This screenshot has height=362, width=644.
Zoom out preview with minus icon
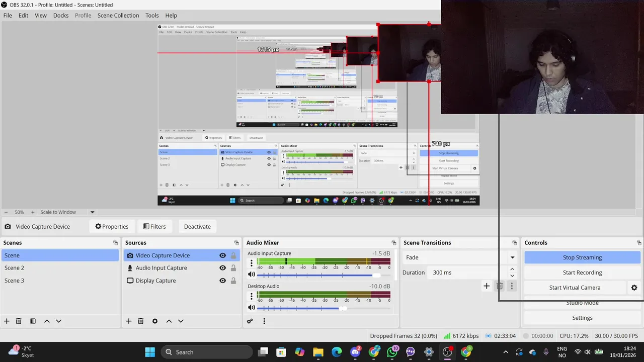6,212
